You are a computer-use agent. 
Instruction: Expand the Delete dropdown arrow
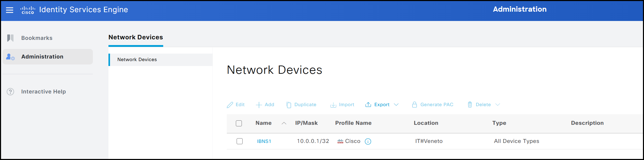click(497, 105)
